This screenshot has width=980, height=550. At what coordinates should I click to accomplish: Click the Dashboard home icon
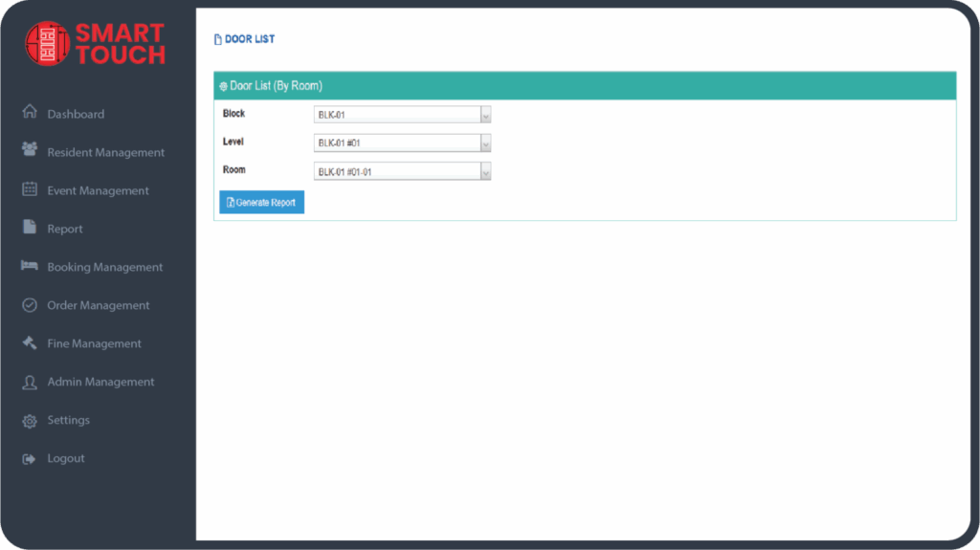pyautogui.click(x=30, y=113)
